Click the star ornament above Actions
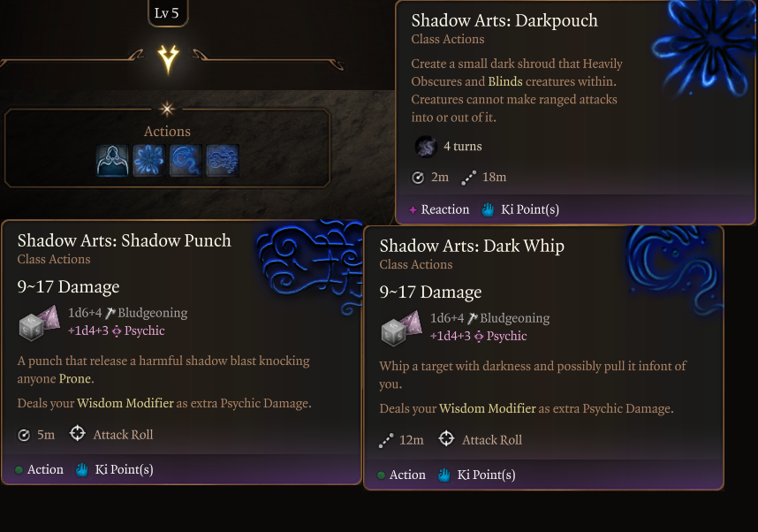The height and width of the screenshot is (532, 758). pyautogui.click(x=167, y=109)
